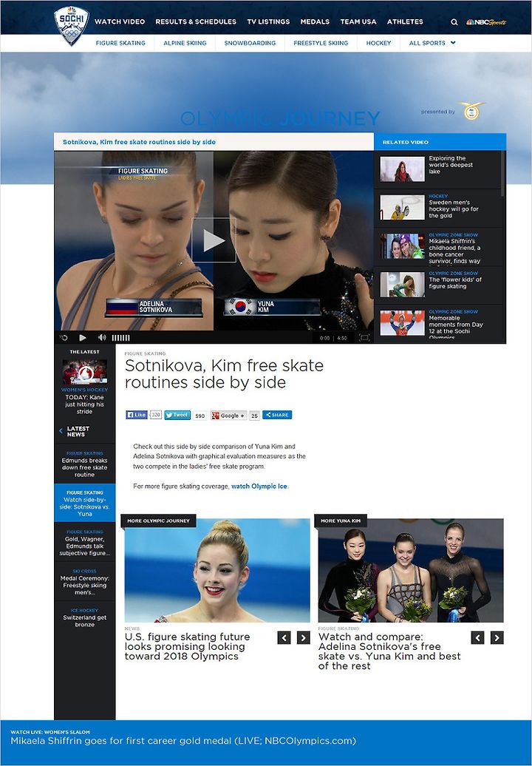Click the presented by sponsor logo

click(472, 112)
